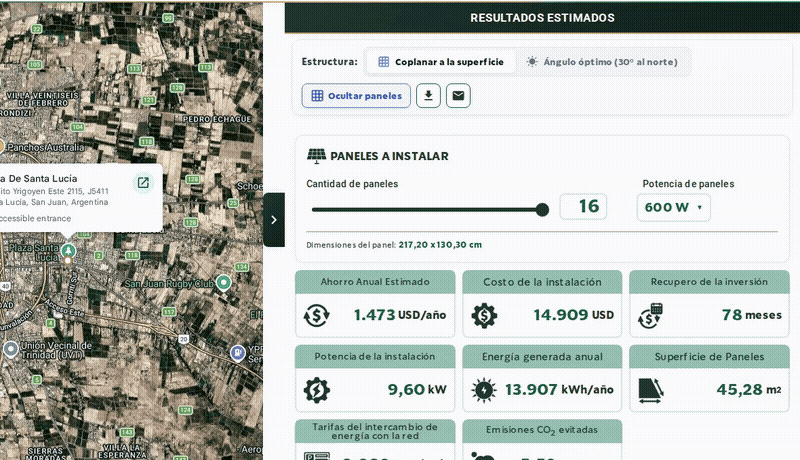Viewport: 800px width, 460px height.
Task: Click panel dimensions 217,20 x 130,30 cm
Action: [x=440, y=245]
